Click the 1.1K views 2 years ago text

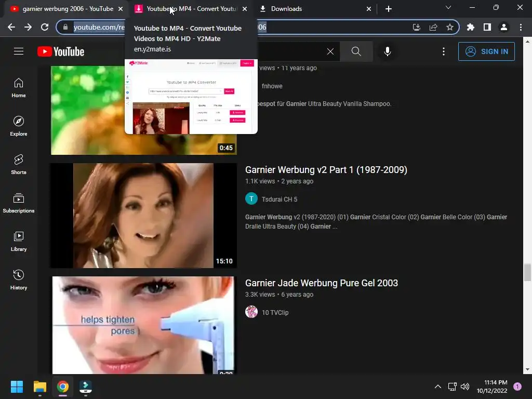click(x=279, y=181)
